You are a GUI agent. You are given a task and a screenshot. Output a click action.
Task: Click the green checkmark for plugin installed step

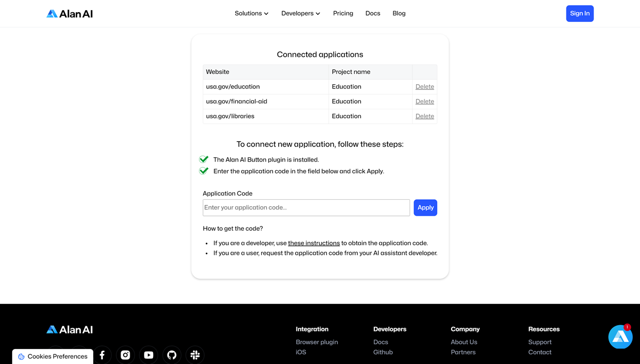pyautogui.click(x=204, y=159)
